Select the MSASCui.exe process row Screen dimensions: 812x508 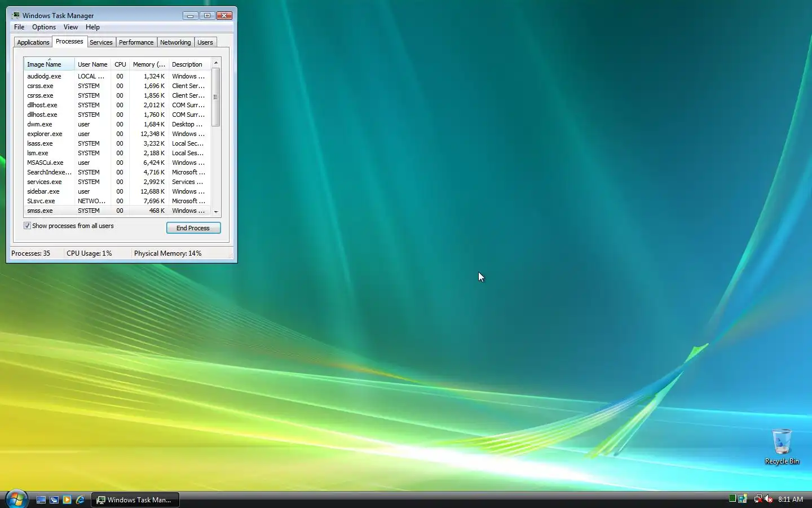click(117, 163)
